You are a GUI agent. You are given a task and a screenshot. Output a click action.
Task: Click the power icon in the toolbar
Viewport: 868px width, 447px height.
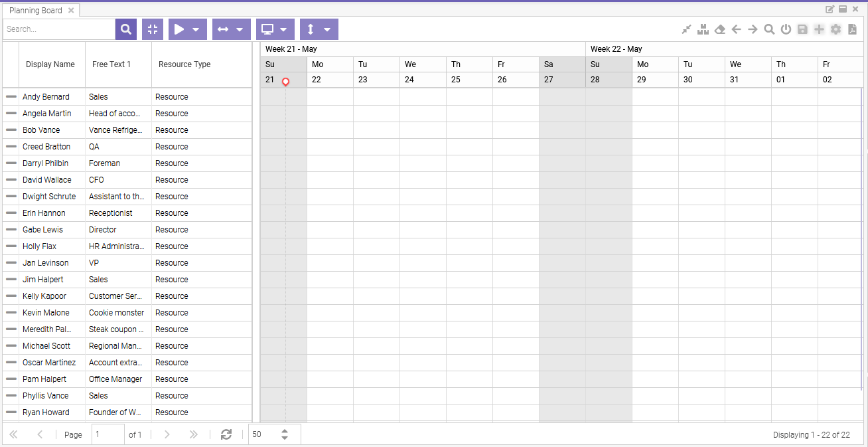click(786, 29)
